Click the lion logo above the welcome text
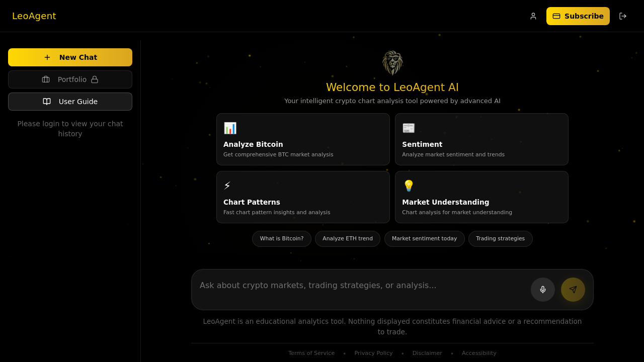The image size is (644, 362). pos(392,62)
